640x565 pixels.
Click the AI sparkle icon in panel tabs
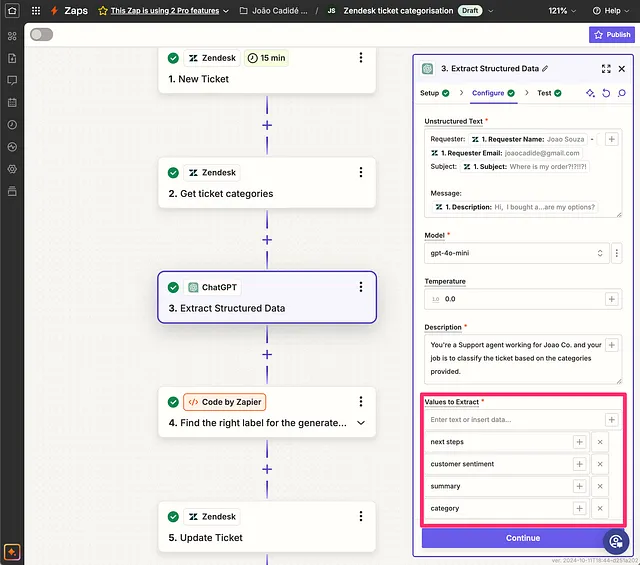pyautogui.click(x=590, y=93)
